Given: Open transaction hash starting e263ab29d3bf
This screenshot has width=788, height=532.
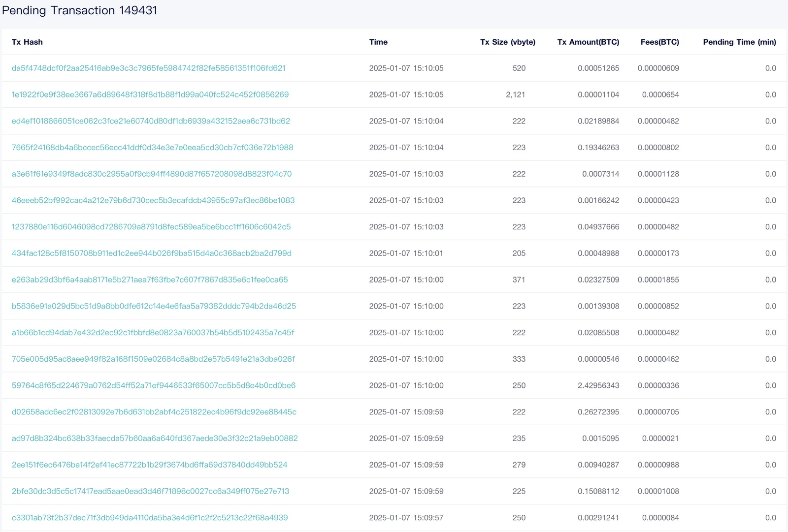Looking at the screenshot, I should (150, 280).
